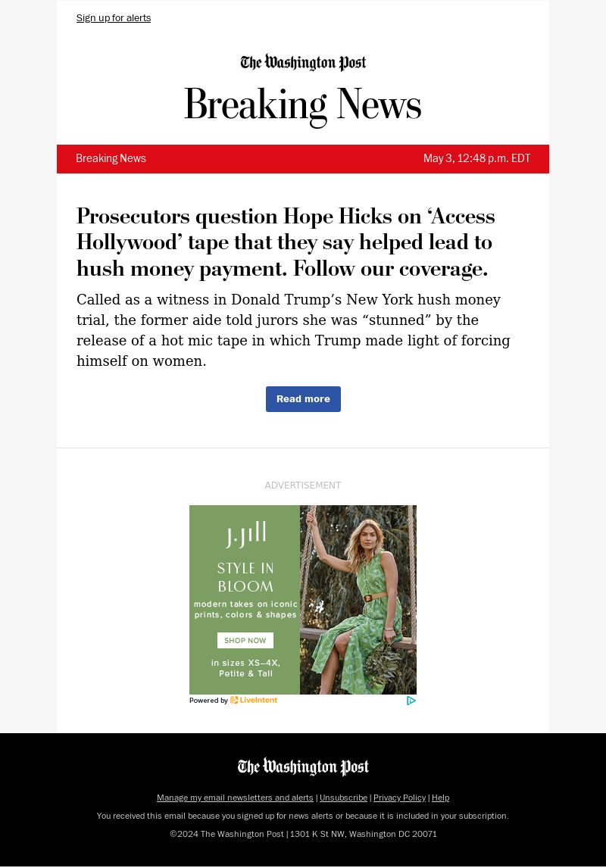Open the Washington Post logo in the header

pos(303,63)
